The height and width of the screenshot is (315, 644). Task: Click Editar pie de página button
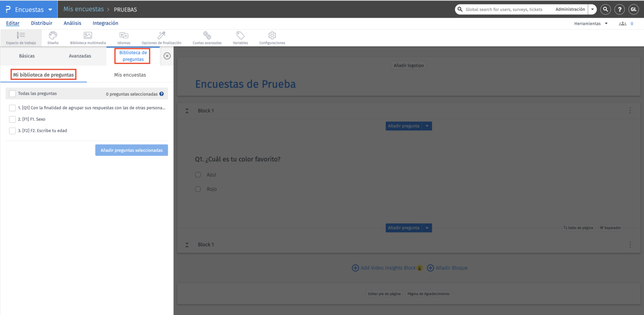pyautogui.click(x=384, y=294)
